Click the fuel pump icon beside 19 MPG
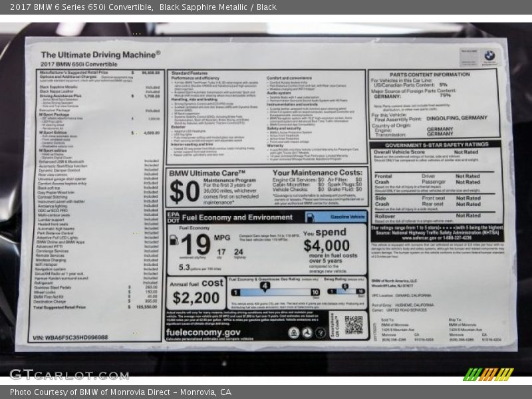532x399 pixels. pos(174,240)
